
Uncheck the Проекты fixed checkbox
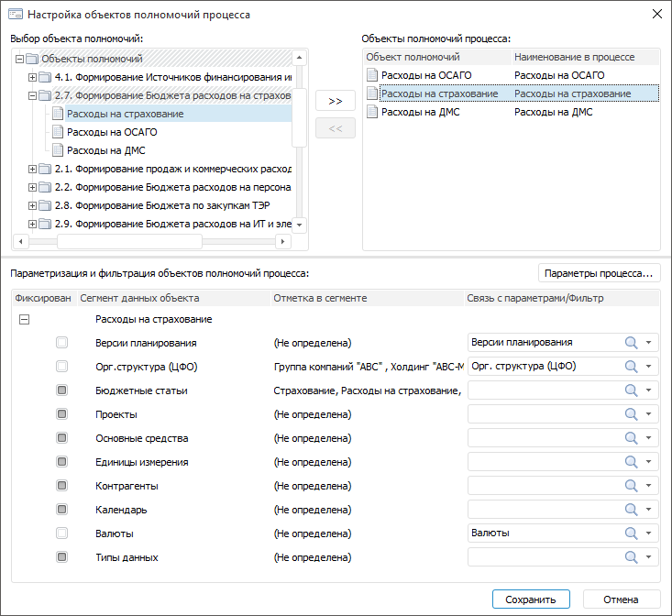coord(62,413)
